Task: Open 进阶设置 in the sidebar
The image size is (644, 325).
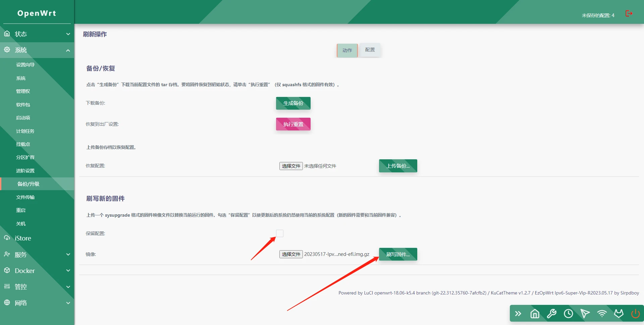Action: pos(25,171)
